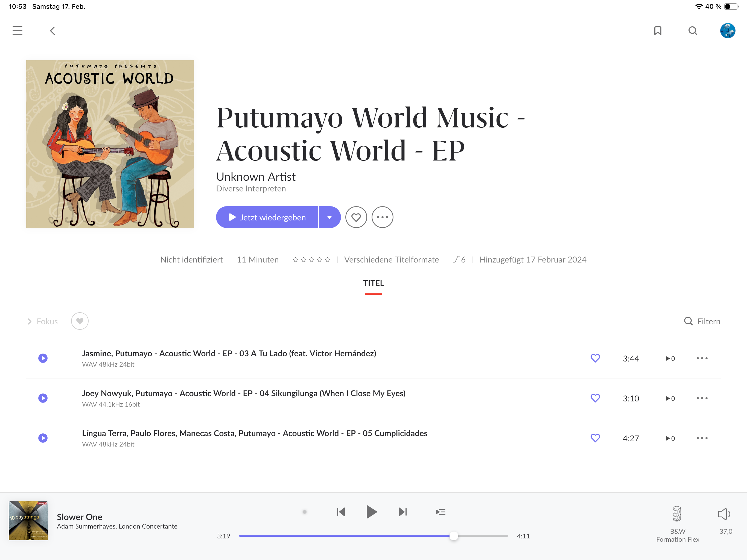Viewport: 747px width, 560px height.
Task: Open the profile avatar menu
Action: [x=728, y=31]
